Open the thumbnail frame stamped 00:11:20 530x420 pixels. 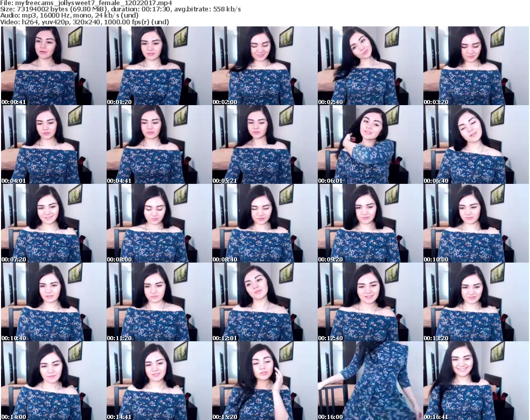tap(159, 302)
